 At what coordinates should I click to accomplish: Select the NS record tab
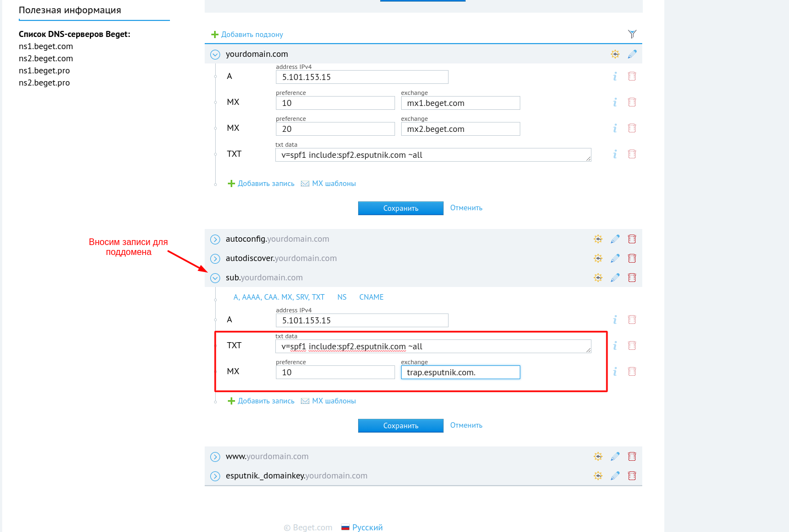[342, 297]
